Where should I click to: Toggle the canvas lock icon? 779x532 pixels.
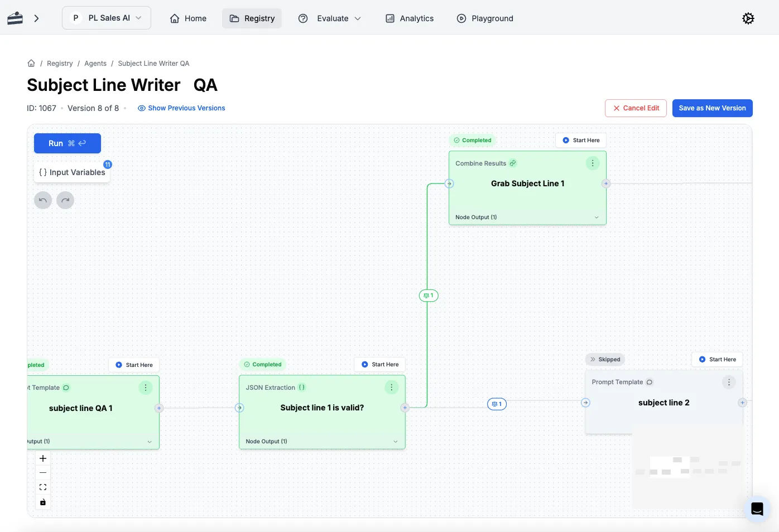pos(43,502)
